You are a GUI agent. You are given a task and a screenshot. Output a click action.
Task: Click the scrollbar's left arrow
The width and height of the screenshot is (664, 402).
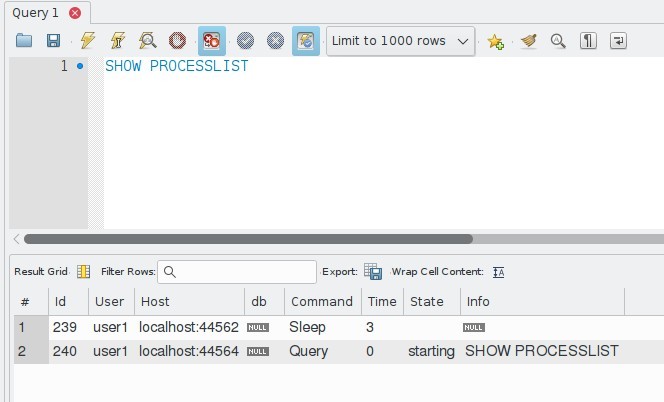tap(16, 239)
